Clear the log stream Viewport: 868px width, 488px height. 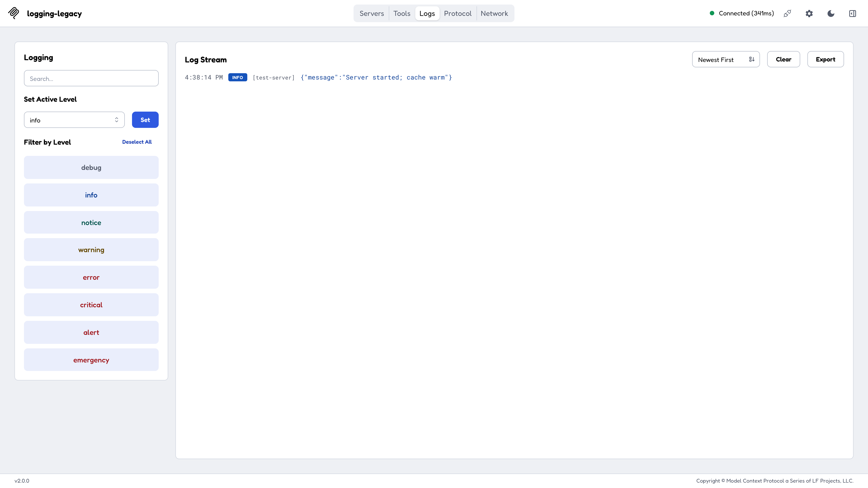783,59
